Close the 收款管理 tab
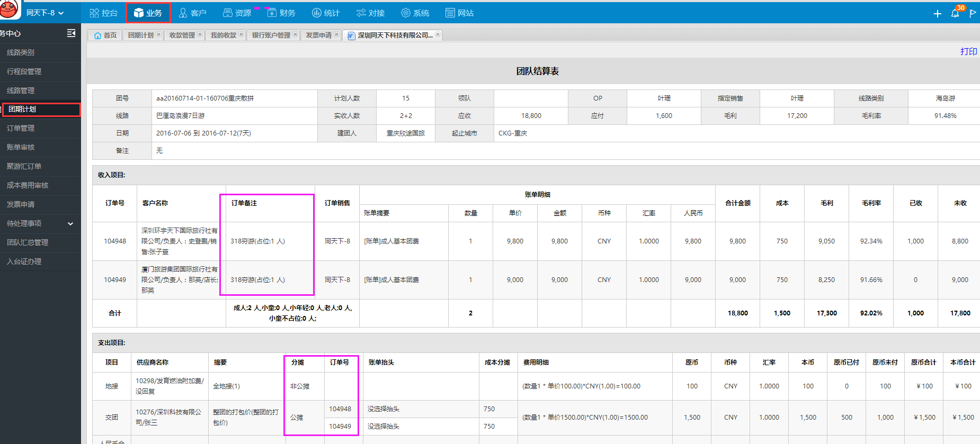 pyautogui.click(x=200, y=34)
